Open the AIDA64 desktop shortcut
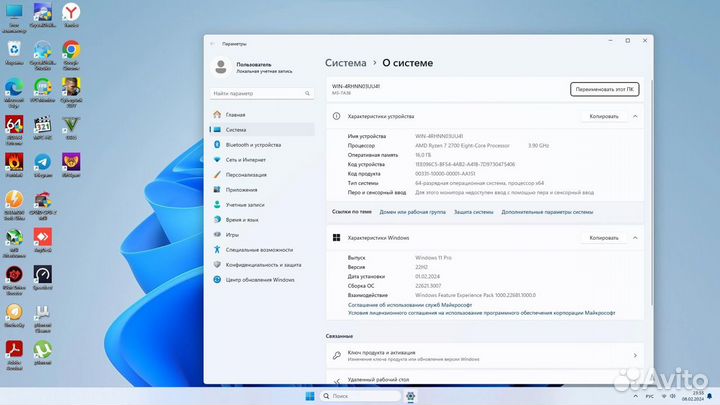This screenshot has width=720, height=405. click(x=14, y=130)
